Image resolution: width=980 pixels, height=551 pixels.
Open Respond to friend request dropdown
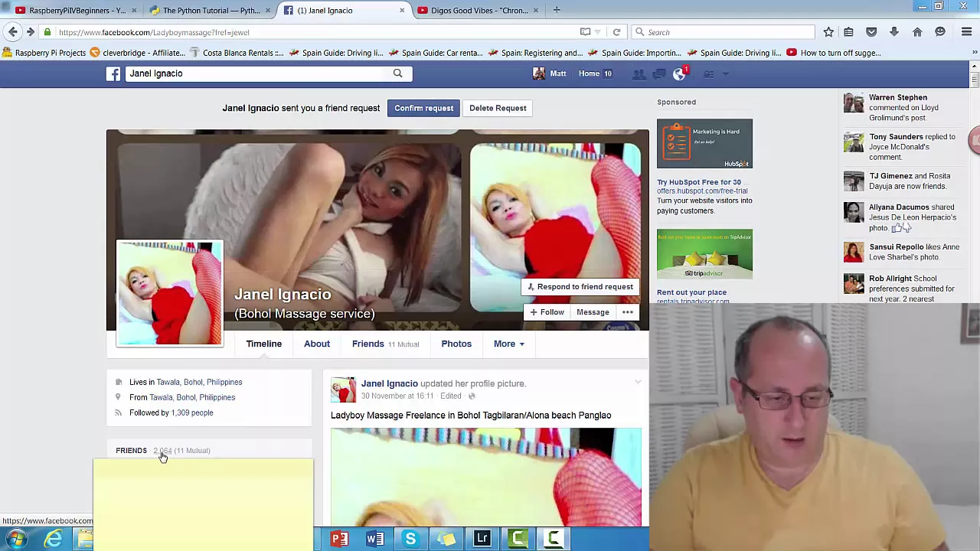580,287
